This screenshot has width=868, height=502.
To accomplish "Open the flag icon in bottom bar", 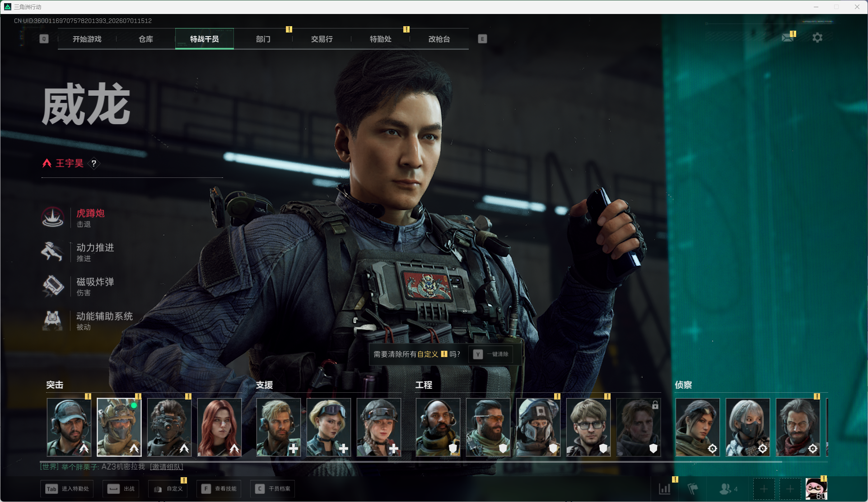I will (693, 489).
